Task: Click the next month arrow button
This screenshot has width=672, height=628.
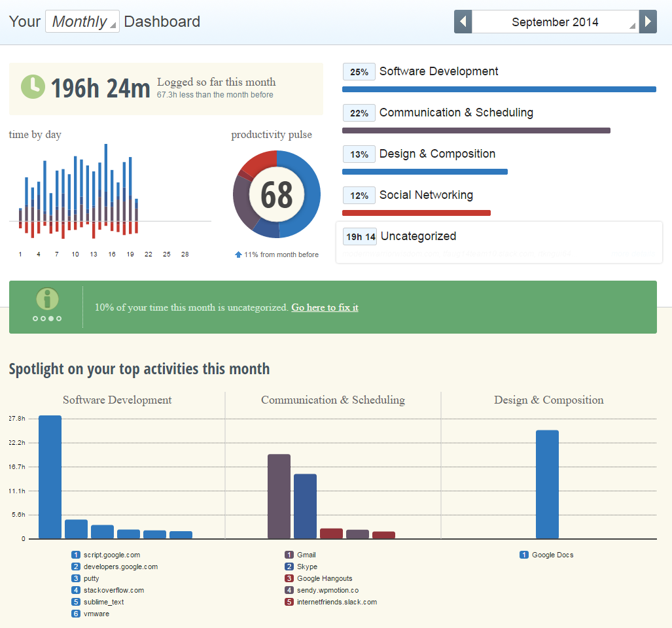Action: (x=648, y=22)
